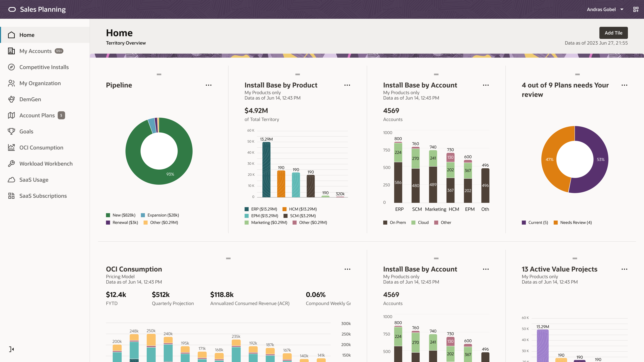
Task: Go to Competitive Installs
Action: point(45,67)
